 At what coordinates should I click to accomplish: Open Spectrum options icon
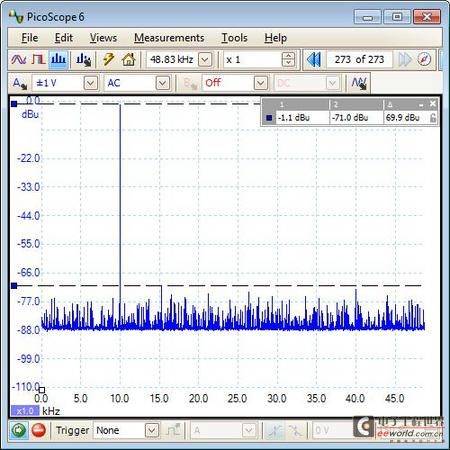point(83,60)
